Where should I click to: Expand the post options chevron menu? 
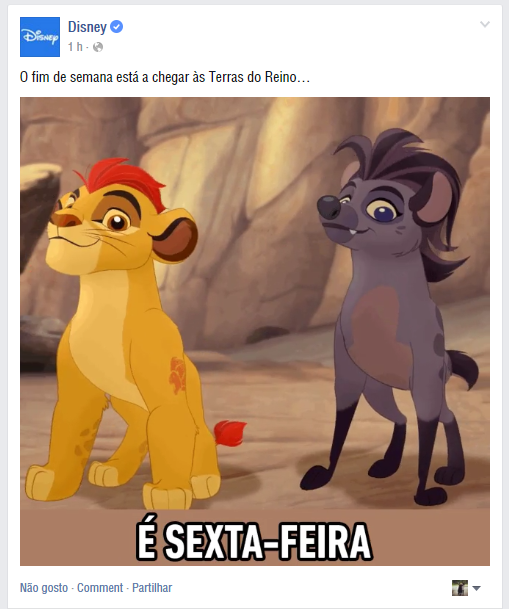click(485, 24)
